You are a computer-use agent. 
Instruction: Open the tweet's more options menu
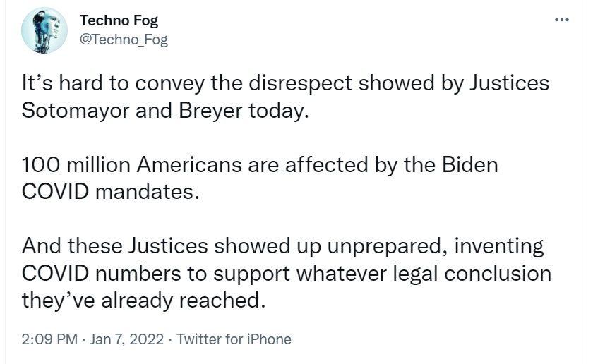tap(561, 20)
